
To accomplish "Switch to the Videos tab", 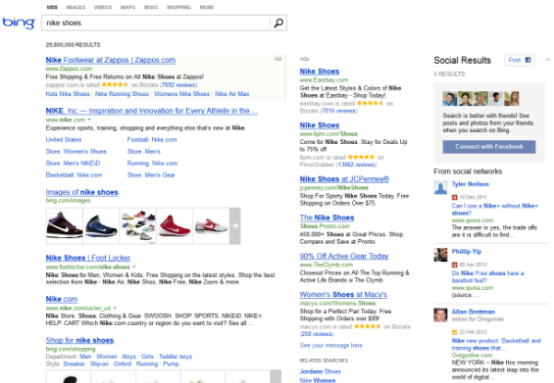I will tap(103, 7).
